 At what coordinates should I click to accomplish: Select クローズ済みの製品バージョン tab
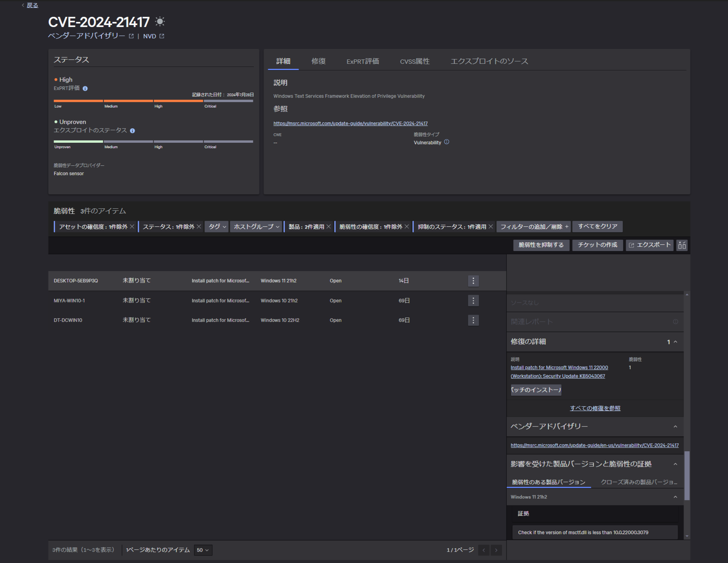point(639,482)
